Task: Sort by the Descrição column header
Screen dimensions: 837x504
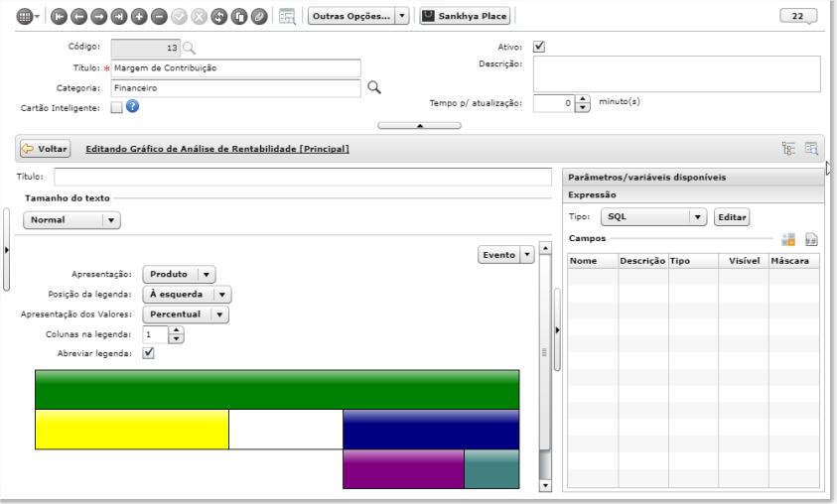Action: pyautogui.click(x=642, y=261)
